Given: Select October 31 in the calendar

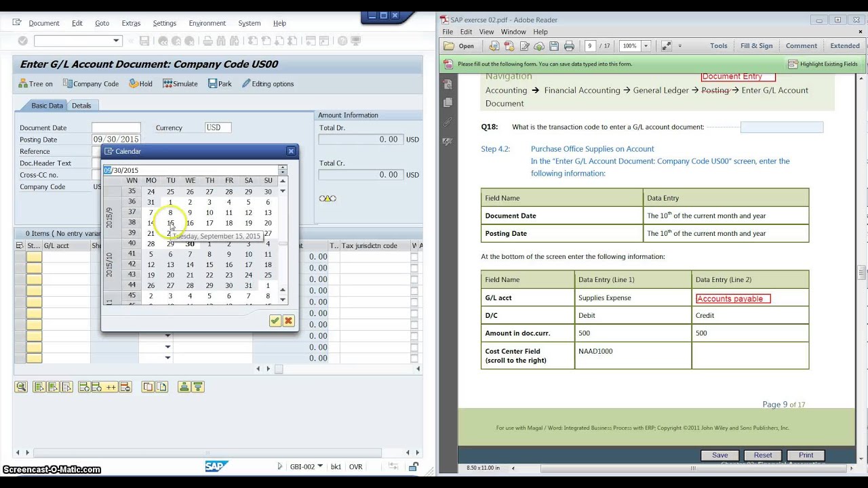Looking at the screenshot, I should [248, 286].
